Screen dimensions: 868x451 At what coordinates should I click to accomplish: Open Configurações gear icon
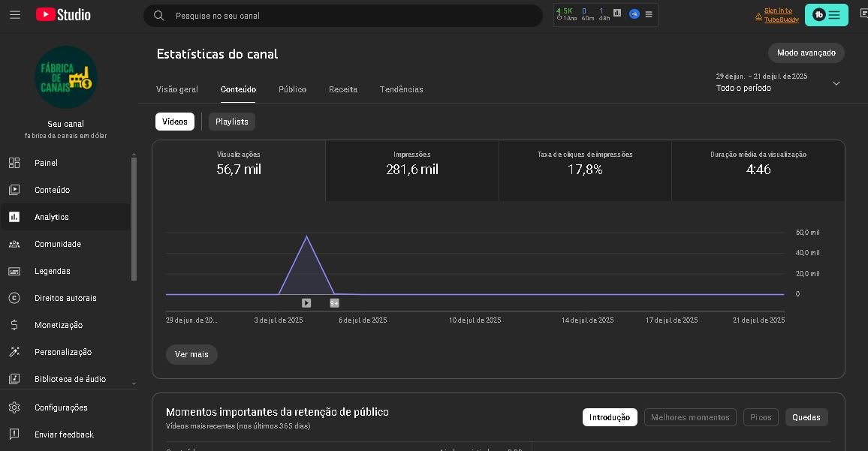point(14,407)
